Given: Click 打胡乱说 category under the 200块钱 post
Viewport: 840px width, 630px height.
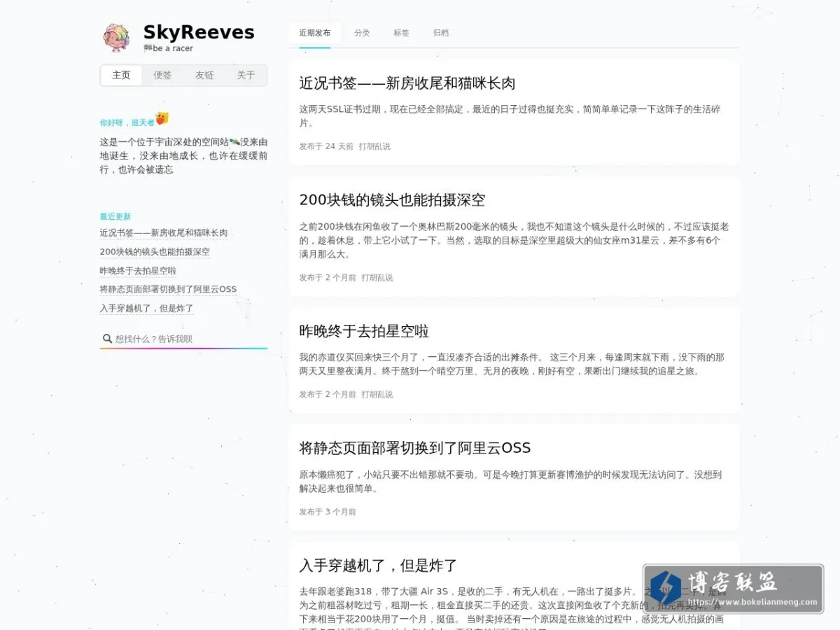Looking at the screenshot, I should (x=377, y=278).
